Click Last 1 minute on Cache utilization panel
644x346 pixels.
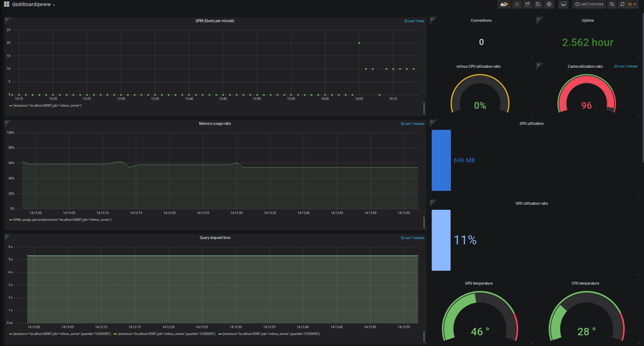point(626,66)
